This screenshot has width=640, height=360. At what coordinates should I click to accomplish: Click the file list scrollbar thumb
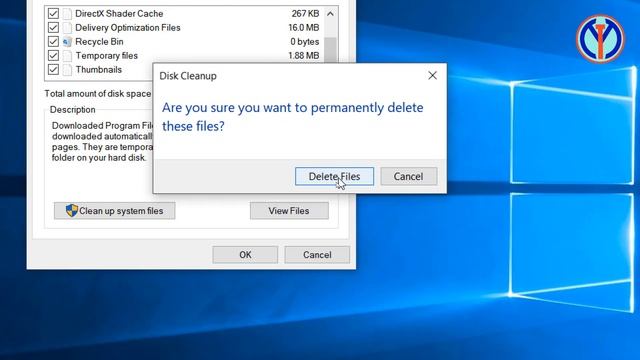[330, 50]
